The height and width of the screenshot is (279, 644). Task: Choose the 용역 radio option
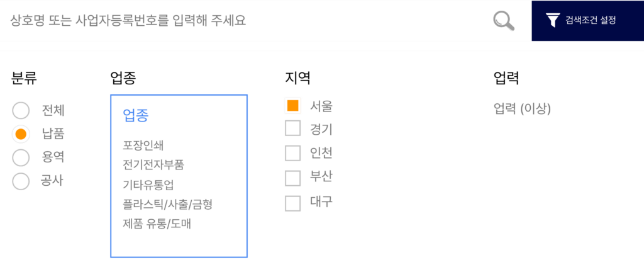point(21,157)
